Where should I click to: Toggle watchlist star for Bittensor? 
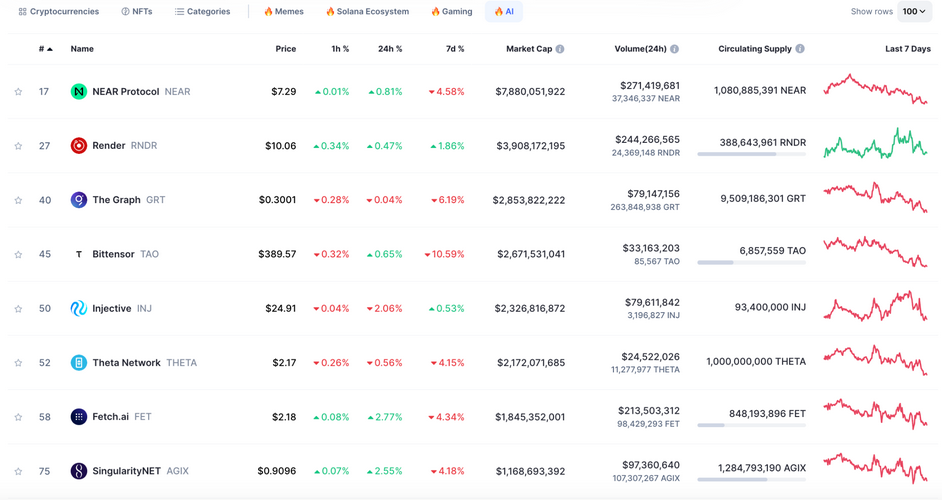click(18, 255)
